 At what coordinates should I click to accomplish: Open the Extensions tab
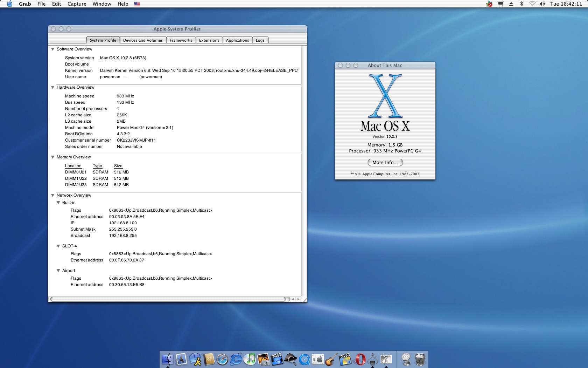click(209, 40)
